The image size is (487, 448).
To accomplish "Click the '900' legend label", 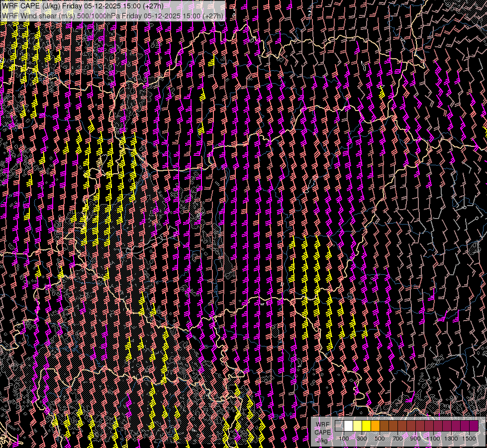I will pyautogui.click(x=415, y=439).
